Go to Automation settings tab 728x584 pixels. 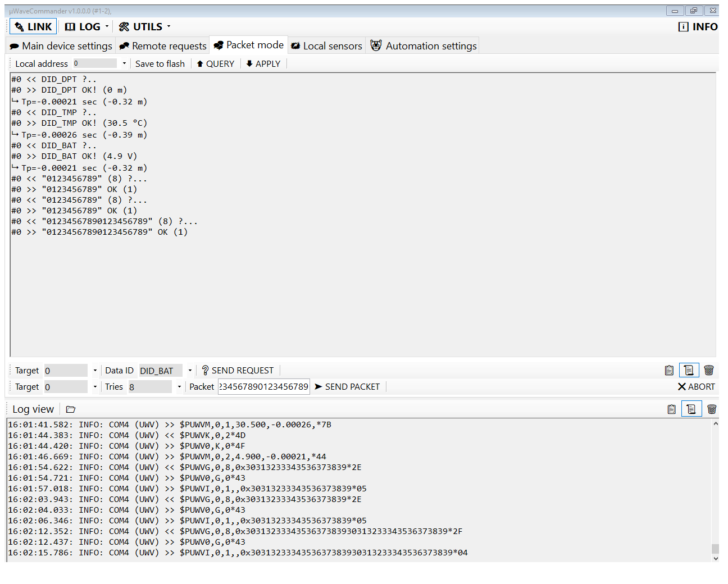coord(424,46)
